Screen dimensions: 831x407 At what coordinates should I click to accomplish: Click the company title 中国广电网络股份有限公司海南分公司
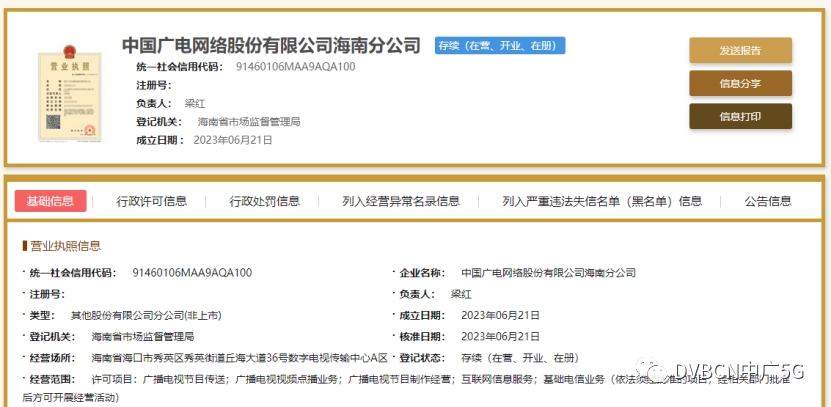271,46
